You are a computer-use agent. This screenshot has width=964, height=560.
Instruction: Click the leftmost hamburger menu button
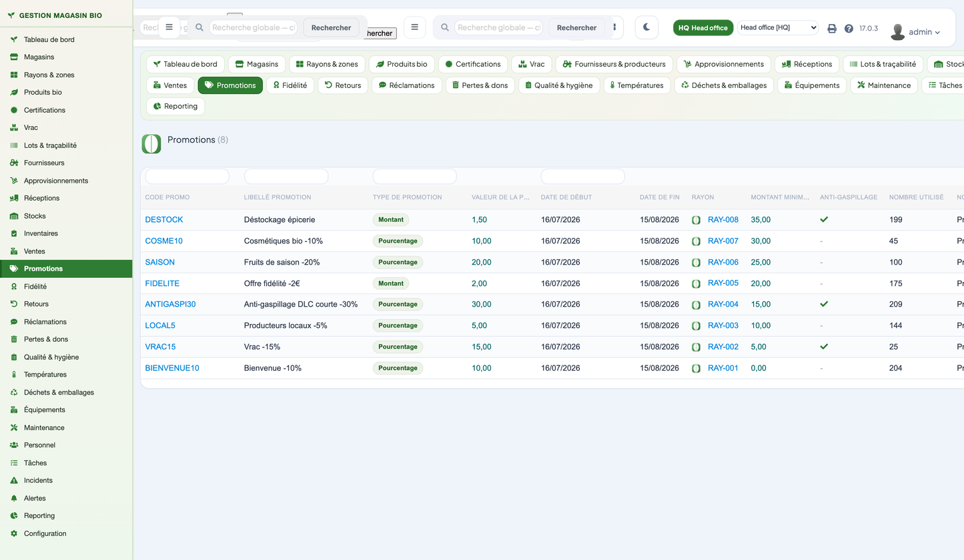click(x=169, y=27)
